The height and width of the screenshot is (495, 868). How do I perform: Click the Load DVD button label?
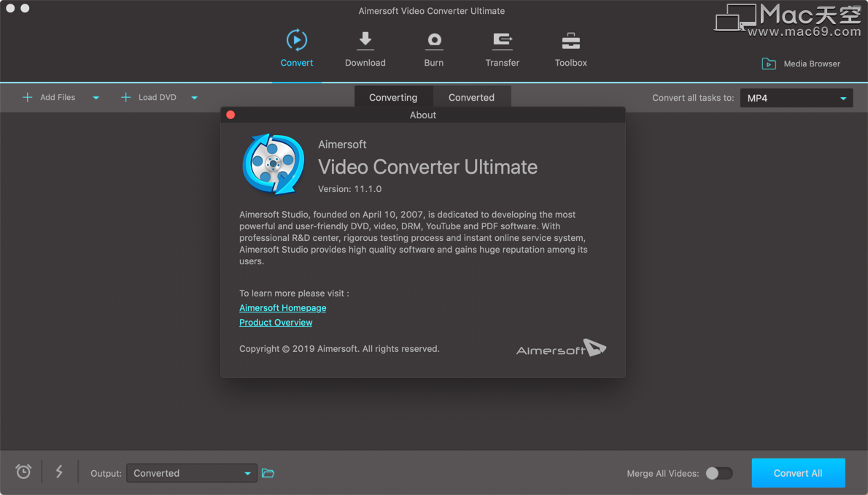(158, 98)
